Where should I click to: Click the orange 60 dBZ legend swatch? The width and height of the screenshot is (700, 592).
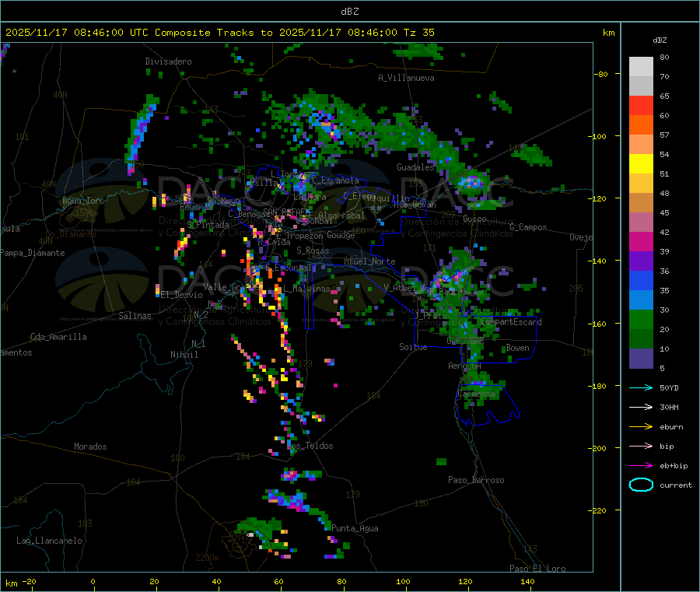(641, 125)
